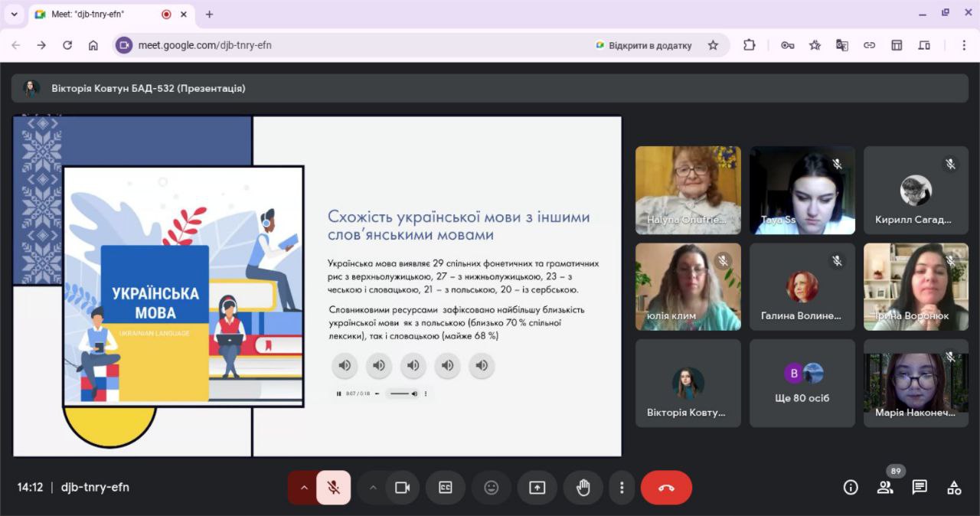Open the more options three-dot menu
Image resolution: width=980 pixels, height=516 pixels.
click(x=622, y=488)
